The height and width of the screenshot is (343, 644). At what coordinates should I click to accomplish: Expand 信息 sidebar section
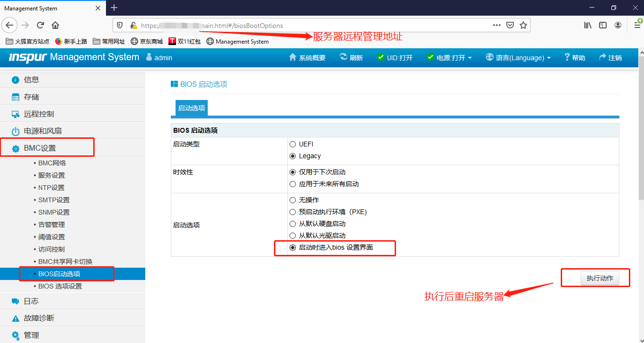point(72,80)
